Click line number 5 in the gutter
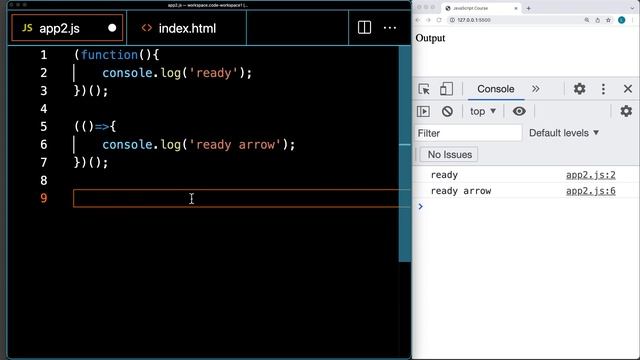 pos(44,127)
